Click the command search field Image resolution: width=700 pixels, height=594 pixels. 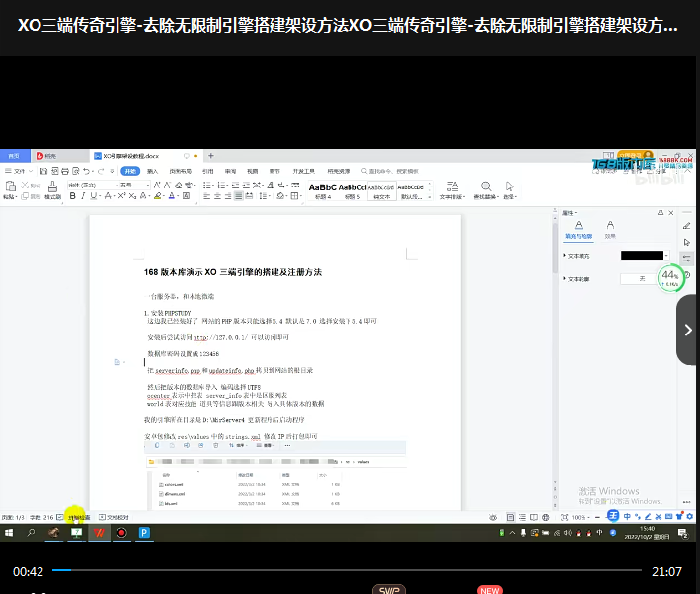point(391,171)
